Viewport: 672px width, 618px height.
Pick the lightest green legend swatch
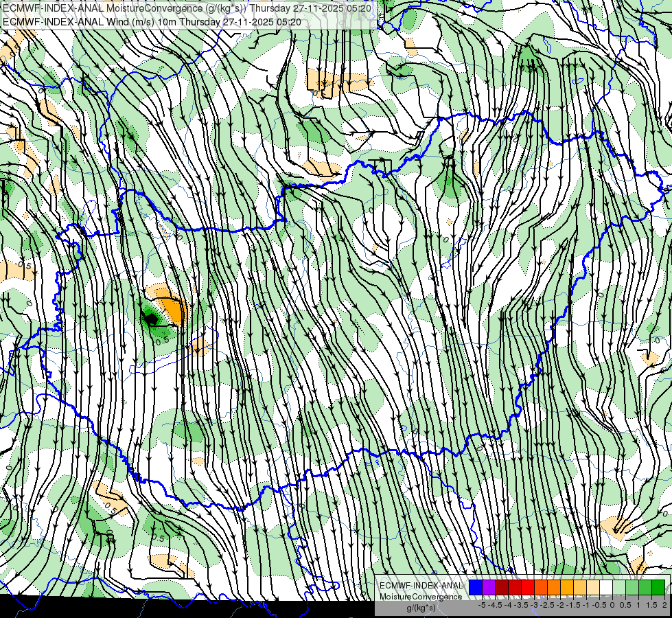619,588
